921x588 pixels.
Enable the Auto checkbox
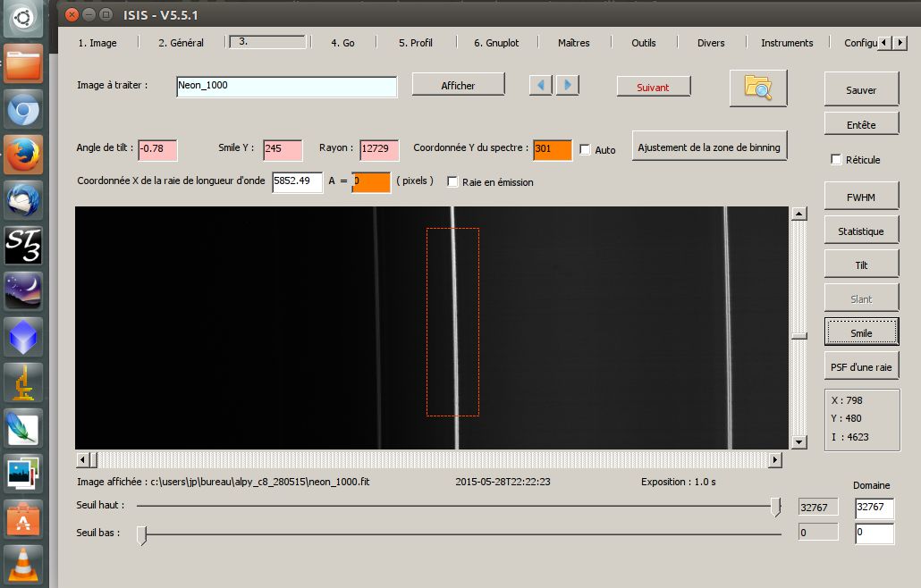point(585,149)
